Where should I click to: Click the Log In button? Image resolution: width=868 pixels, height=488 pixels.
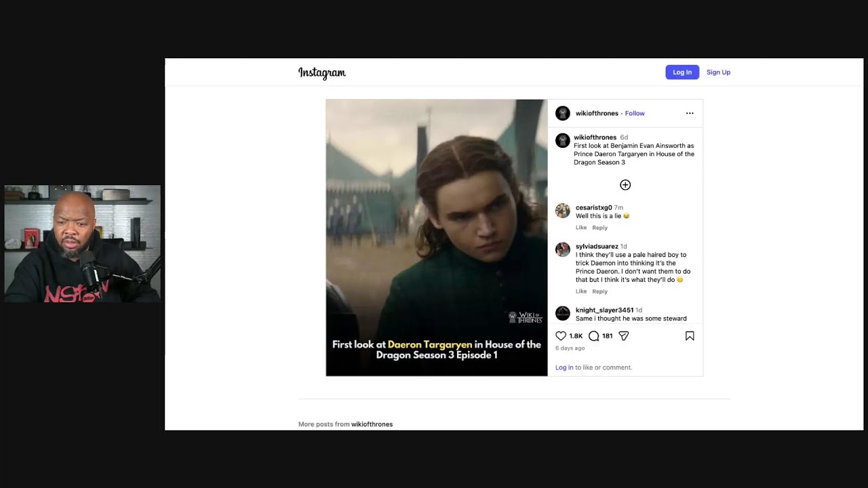tap(682, 73)
